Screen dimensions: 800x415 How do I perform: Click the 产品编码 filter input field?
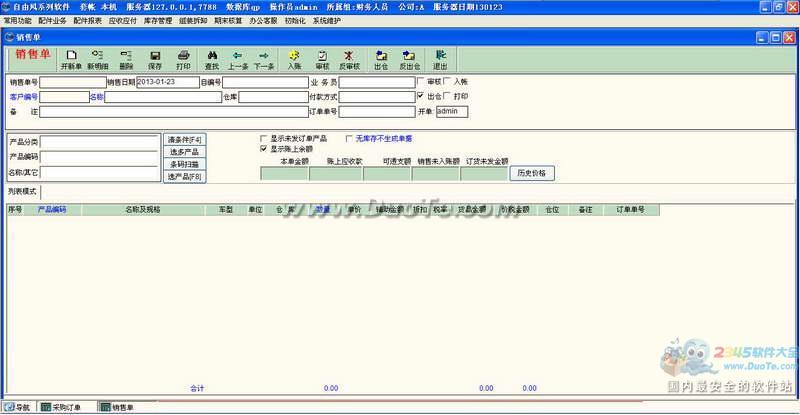point(100,157)
